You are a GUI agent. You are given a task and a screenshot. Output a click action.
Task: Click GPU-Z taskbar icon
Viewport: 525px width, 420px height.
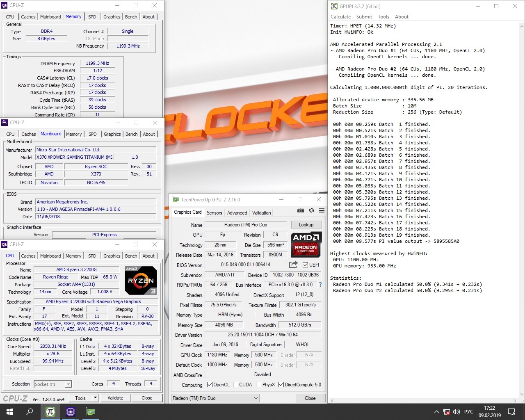click(90, 412)
